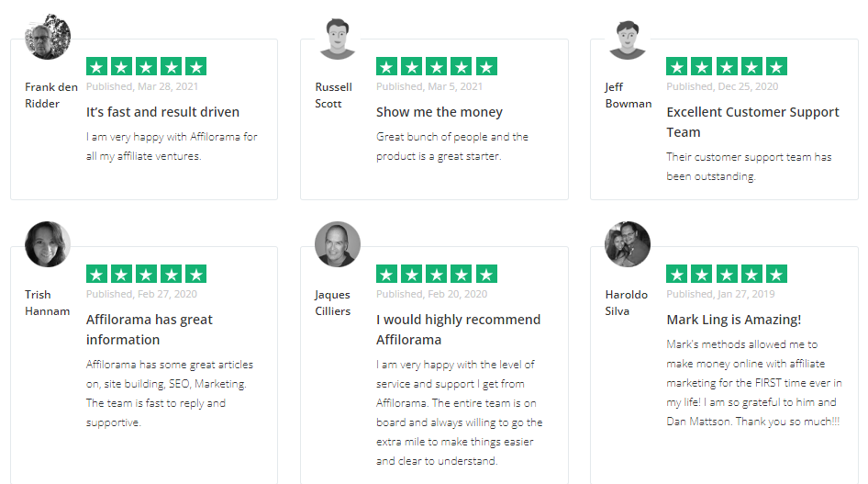Click Jeff Bowman's avatar icon

point(628,39)
